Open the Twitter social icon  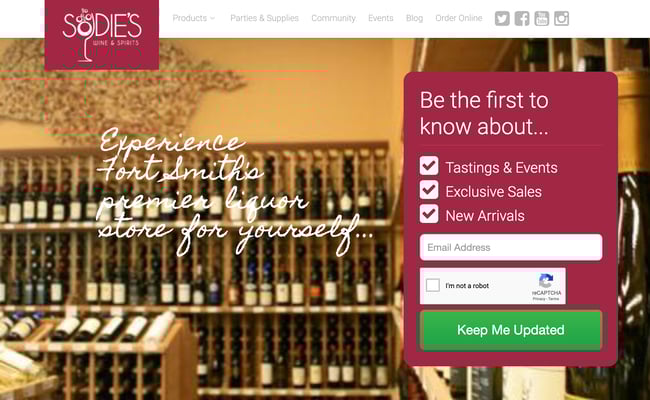click(x=502, y=18)
